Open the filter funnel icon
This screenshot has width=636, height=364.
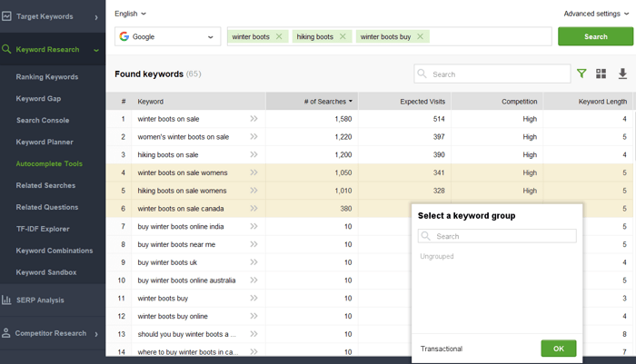tap(581, 74)
